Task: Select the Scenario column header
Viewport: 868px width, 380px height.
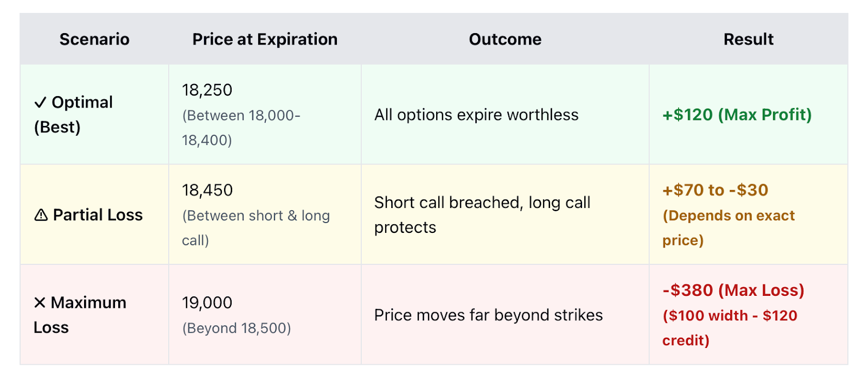Action: [94, 39]
